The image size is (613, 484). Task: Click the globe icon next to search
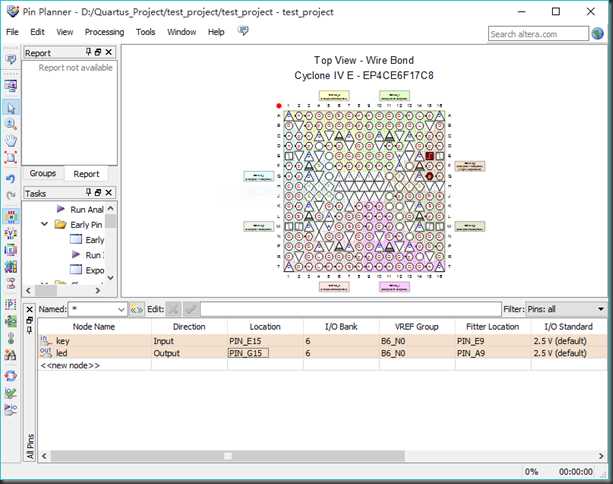tap(598, 34)
